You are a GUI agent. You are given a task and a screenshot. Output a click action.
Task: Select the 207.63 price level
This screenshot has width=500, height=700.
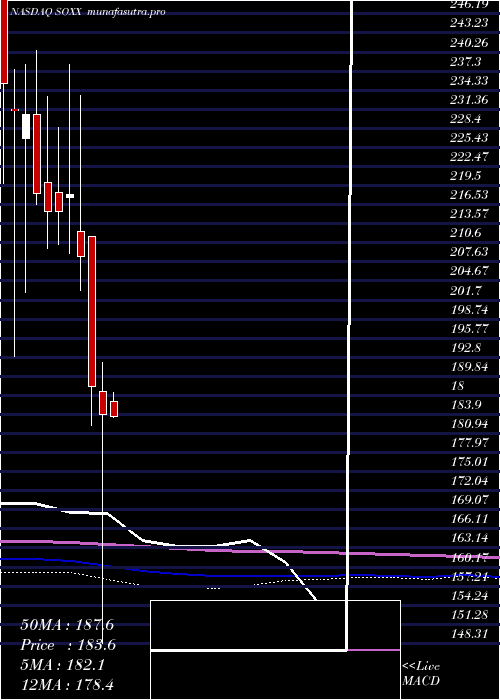coord(469,252)
